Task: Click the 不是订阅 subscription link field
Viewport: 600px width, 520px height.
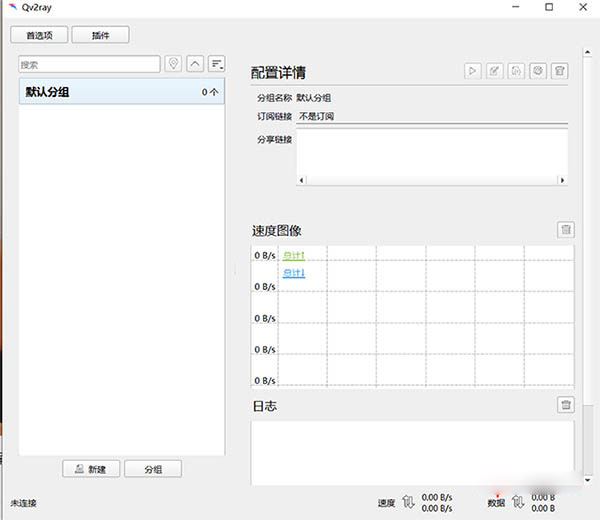Action: pos(432,116)
